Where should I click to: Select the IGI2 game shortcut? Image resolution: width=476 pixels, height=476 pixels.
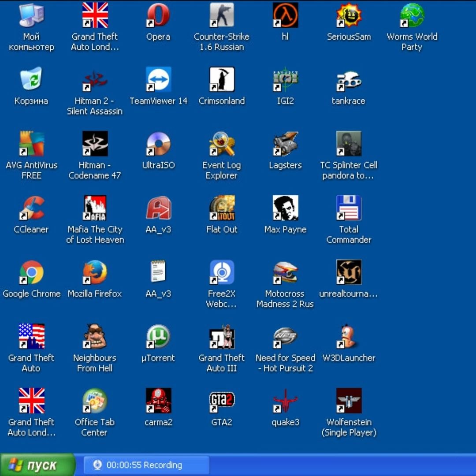pyautogui.click(x=285, y=79)
